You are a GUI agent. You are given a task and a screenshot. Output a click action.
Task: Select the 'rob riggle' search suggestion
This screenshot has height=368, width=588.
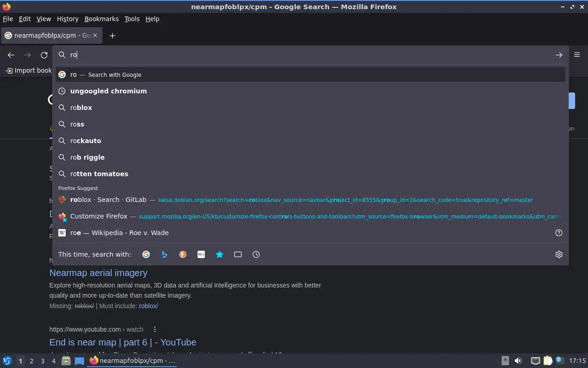coord(310,157)
